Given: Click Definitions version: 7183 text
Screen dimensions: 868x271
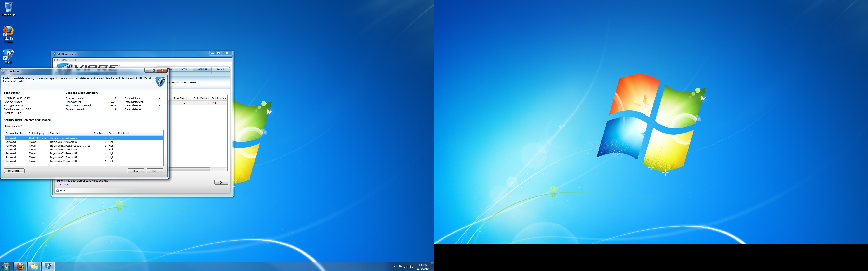Looking at the screenshot, I should click(x=17, y=109).
